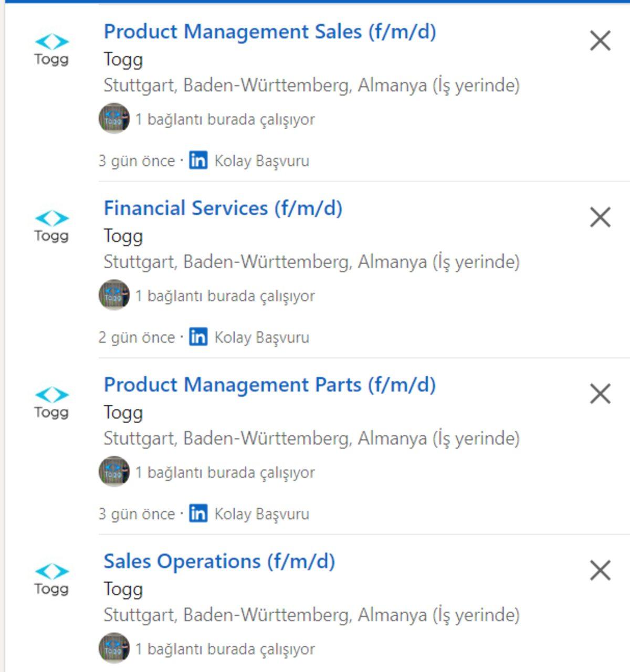Image resolution: width=630 pixels, height=672 pixels.
Task: Click LinkedIn Kolay Başvuru icon under Product Management Sales
Action: click(198, 160)
